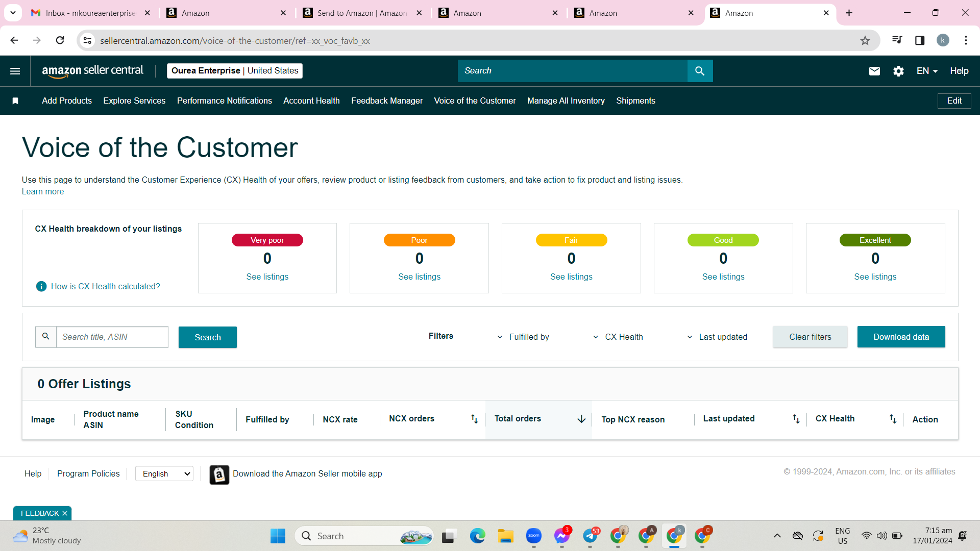Expand the Last updated filter dropdown

pyautogui.click(x=717, y=337)
